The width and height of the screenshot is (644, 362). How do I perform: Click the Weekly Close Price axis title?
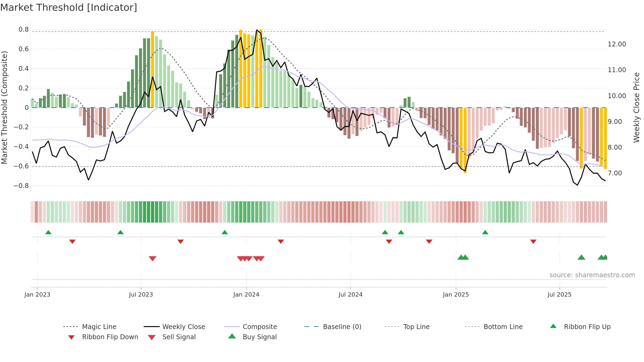click(x=636, y=107)
